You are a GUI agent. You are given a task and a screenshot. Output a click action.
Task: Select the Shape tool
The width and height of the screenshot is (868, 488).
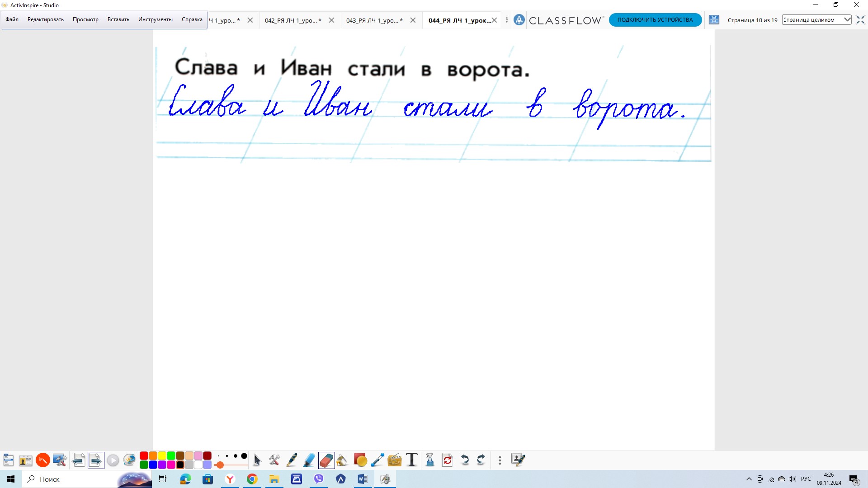[360, 460]
